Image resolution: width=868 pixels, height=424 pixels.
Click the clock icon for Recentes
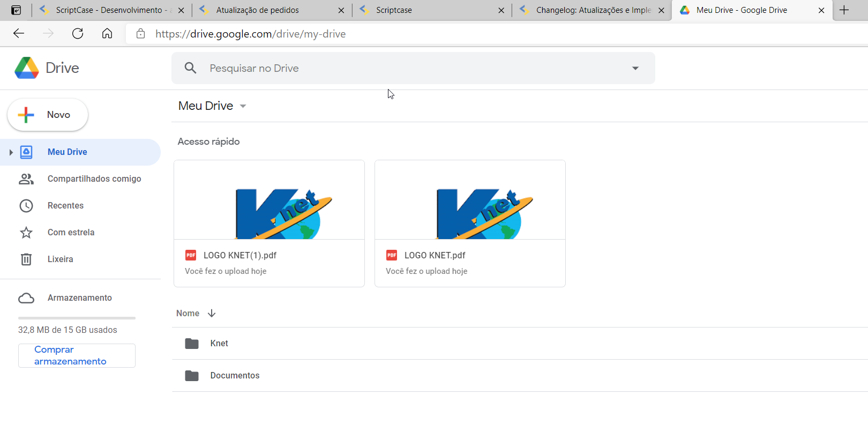pos(26,206)
